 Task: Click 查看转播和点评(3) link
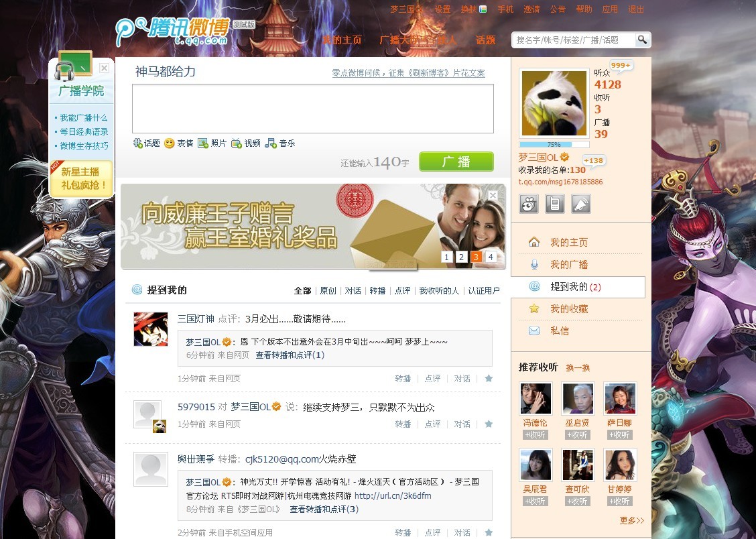pos(324,509)
